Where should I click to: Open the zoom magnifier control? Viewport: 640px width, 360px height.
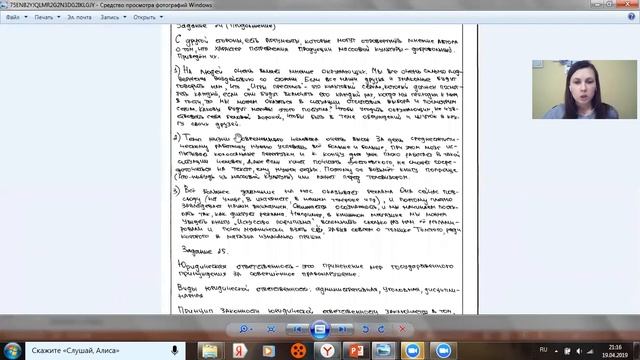246,329
